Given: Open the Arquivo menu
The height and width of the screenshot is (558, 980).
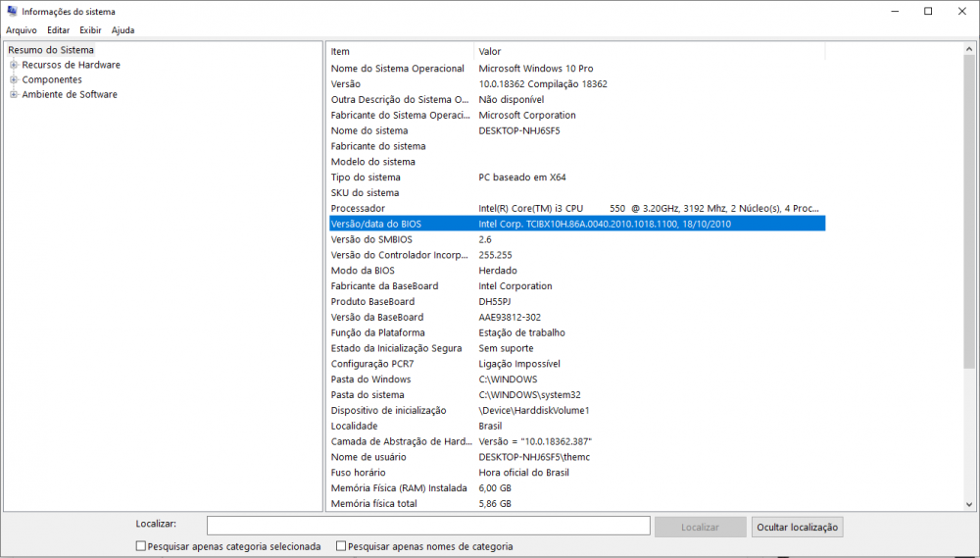Looking at the screenshot, I should (21, 30).
